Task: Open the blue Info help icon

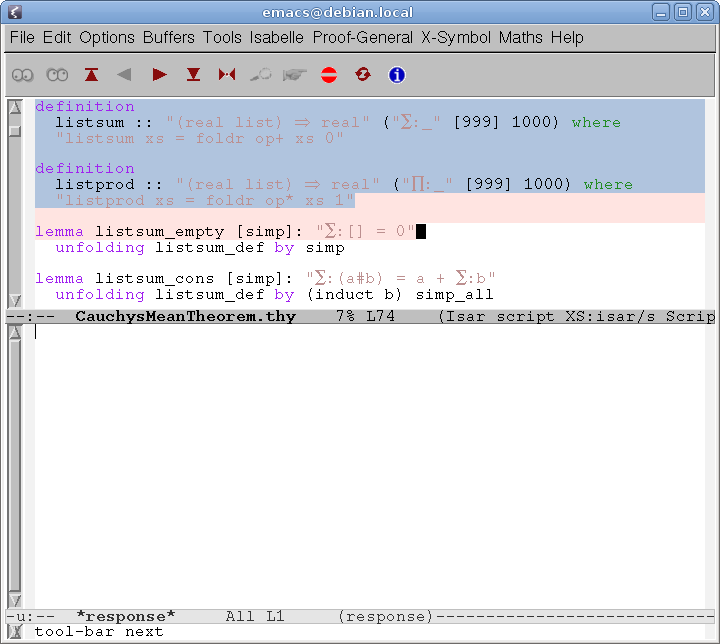Action: coord(396,75)
